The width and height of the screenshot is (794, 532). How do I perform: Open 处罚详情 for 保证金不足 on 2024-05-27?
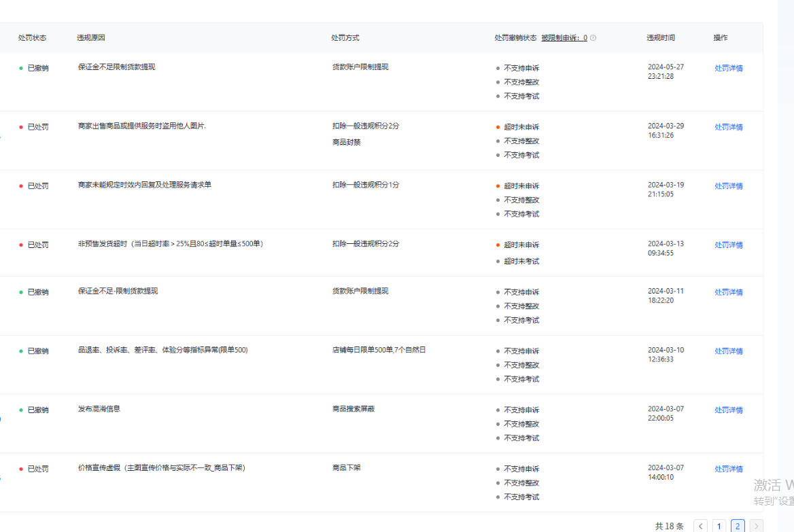pos(728,69)
